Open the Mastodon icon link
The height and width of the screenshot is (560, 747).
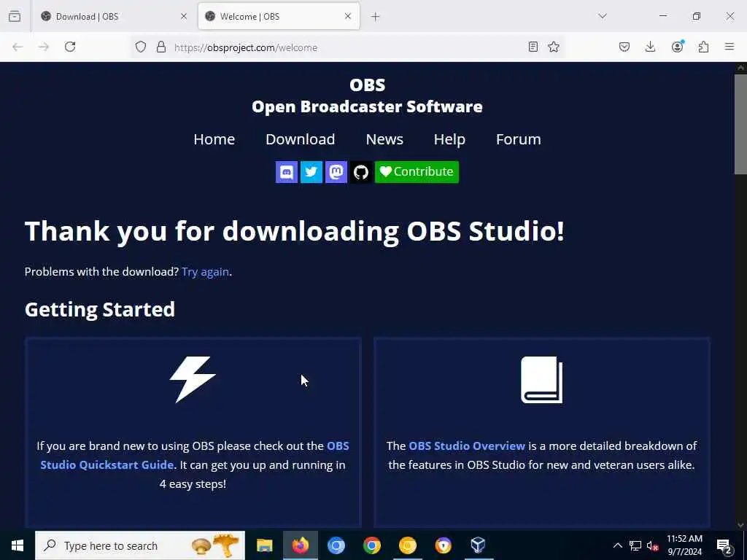click(x=336, y=172)
